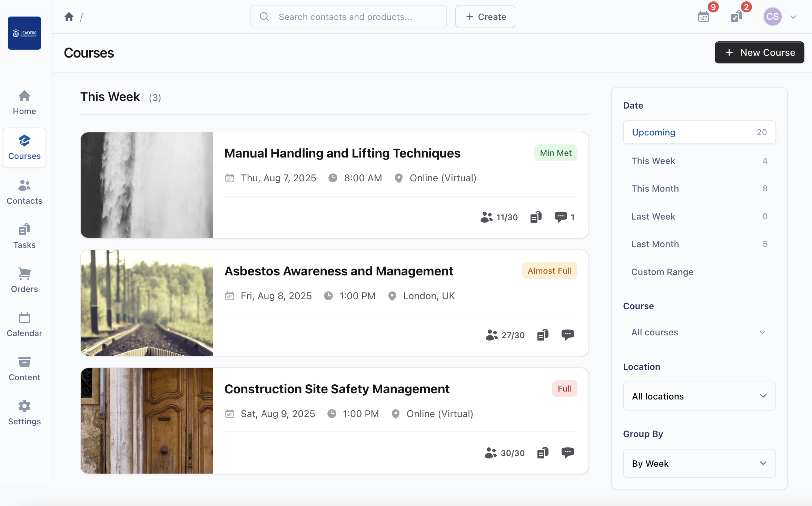Click the Manual Handling course thumbnail
Viewport: 812px width, 506px height.
pyautogui.click(x=147, y=185)
